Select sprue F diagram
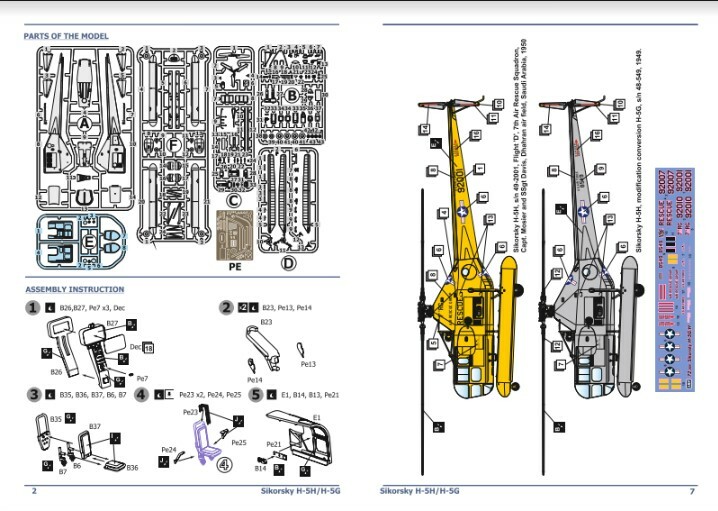This screenshot has width=718, height=511. (174, 144)
